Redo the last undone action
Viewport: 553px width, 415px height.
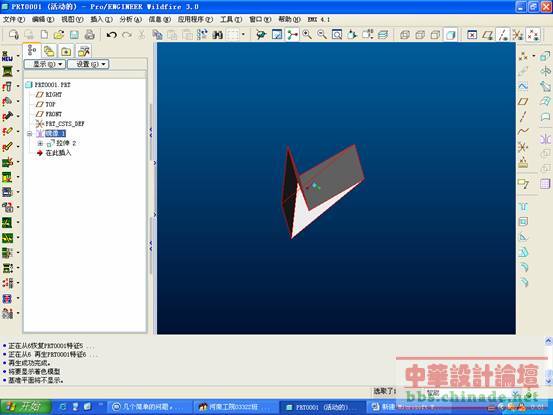pos(127,35)
